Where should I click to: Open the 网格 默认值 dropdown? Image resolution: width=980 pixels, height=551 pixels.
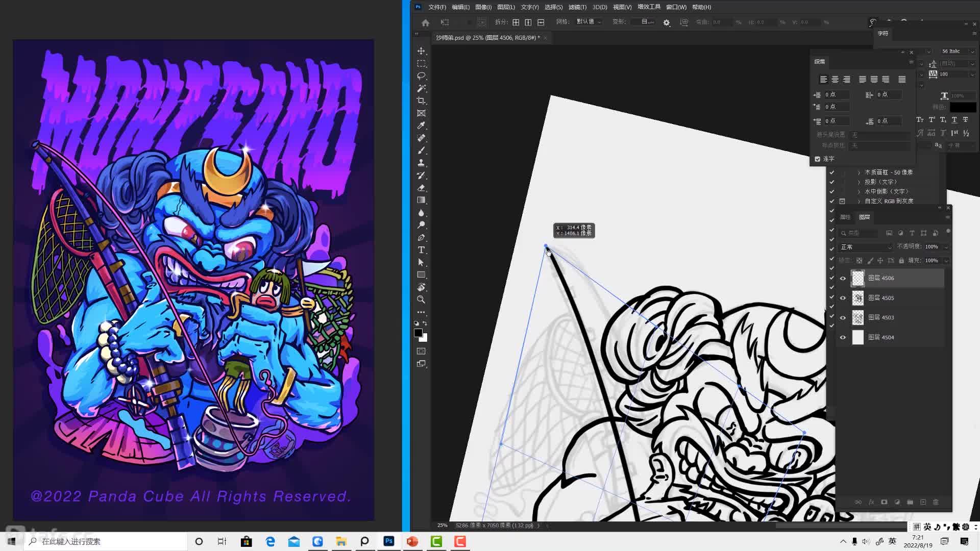click(x=589, y=22)
